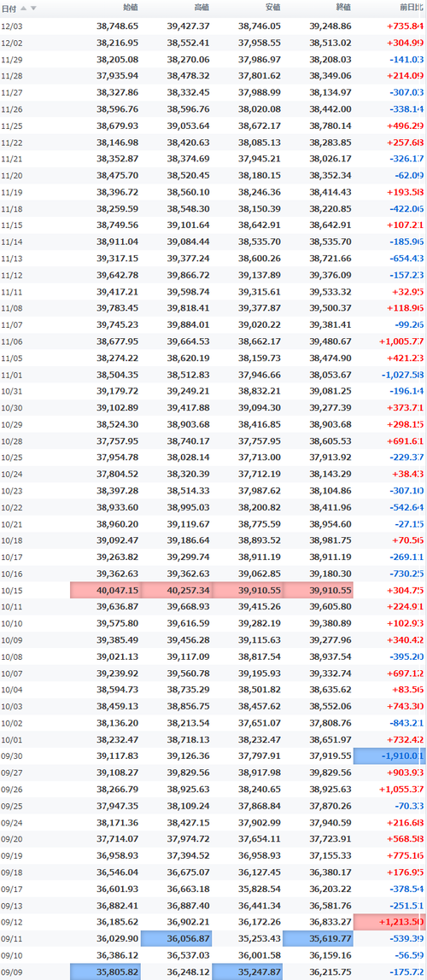This screenshot has height=980, width=427.
Task: Select the +257.68 change on 11/22
Action: coord(406,142)
